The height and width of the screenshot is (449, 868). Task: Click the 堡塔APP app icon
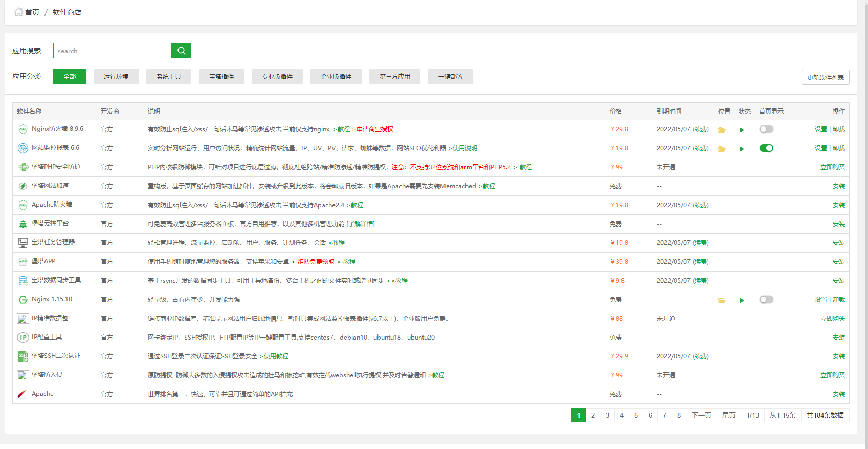(23, 262)
